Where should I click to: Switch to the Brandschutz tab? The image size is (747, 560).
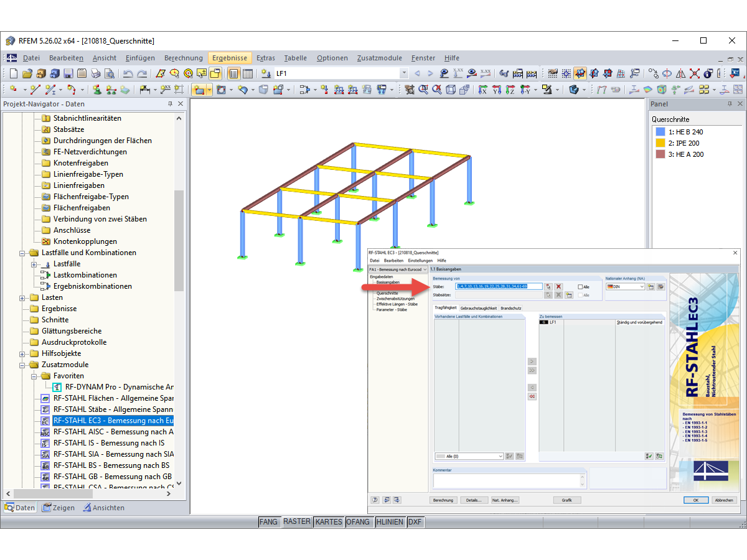[512, 308]
